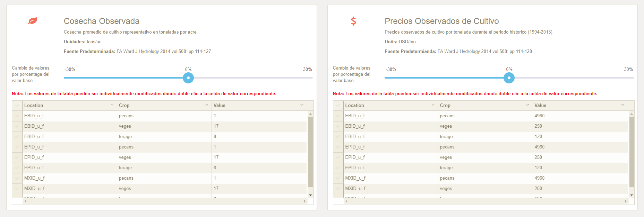This screenshot has width=644, height=217.
Task: Open Crop column dropdown in Precios table
Action: pyautogui.click(x=528, y=105)
